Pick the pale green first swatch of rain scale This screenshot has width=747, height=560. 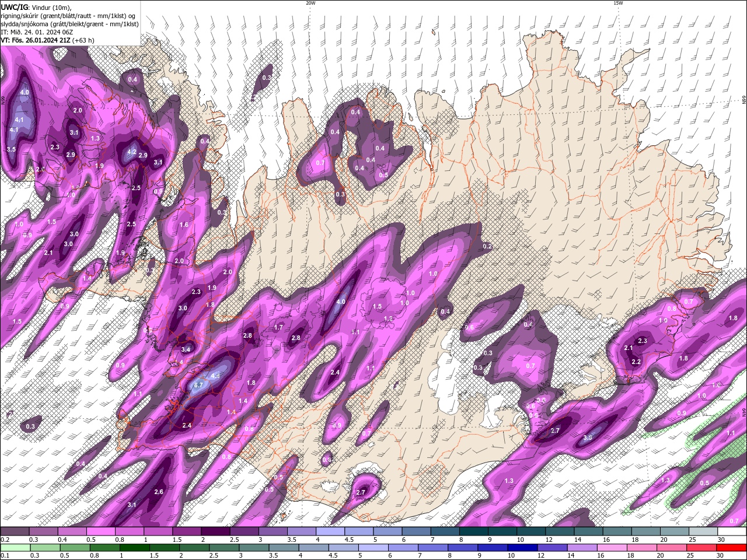click(x=15, y=548)
